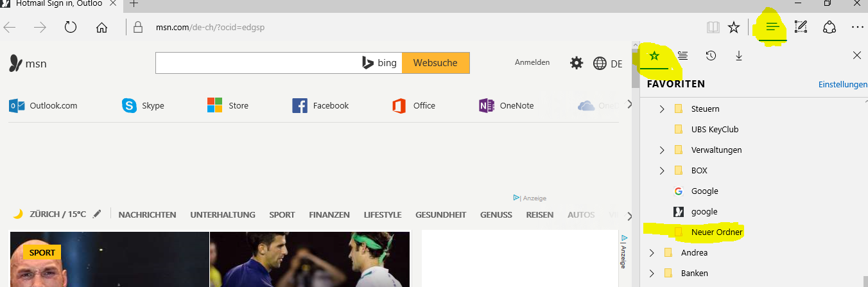Open the Office shortcut
This screenshot has width=868, height=287.
pyautogui.click(x=413, y=105)
